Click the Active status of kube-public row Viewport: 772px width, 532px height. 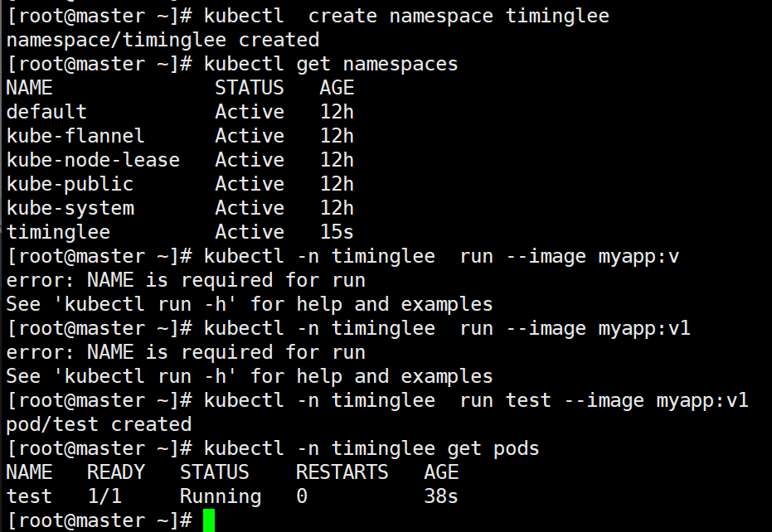click(250, 184)
